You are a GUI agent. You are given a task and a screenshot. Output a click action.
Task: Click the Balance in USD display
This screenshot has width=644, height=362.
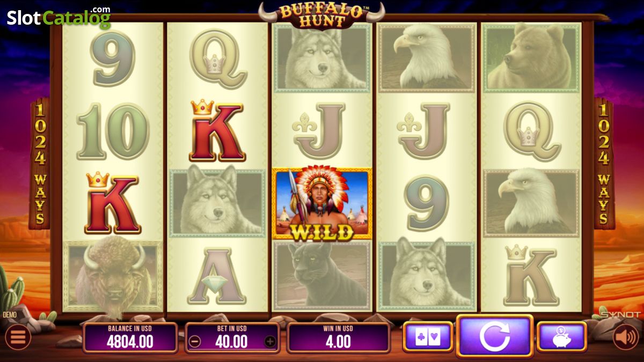(x=130, y=338)
